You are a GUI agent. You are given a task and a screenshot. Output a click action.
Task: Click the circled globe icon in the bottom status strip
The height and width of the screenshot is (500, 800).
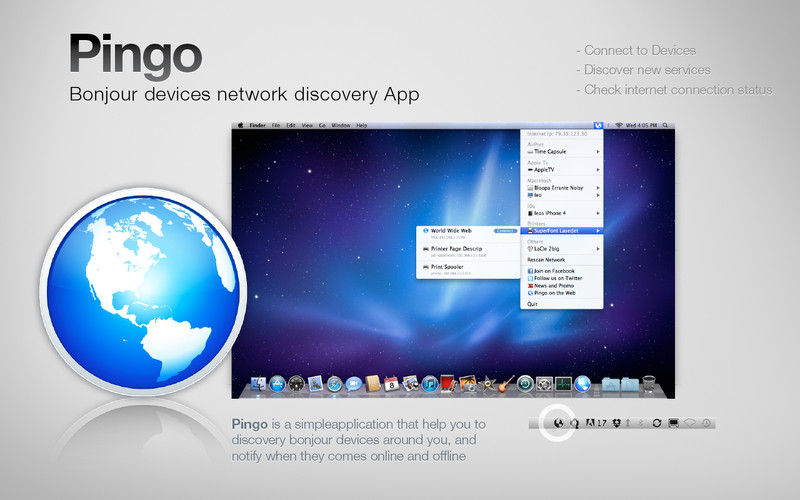(x=558, y=423)
